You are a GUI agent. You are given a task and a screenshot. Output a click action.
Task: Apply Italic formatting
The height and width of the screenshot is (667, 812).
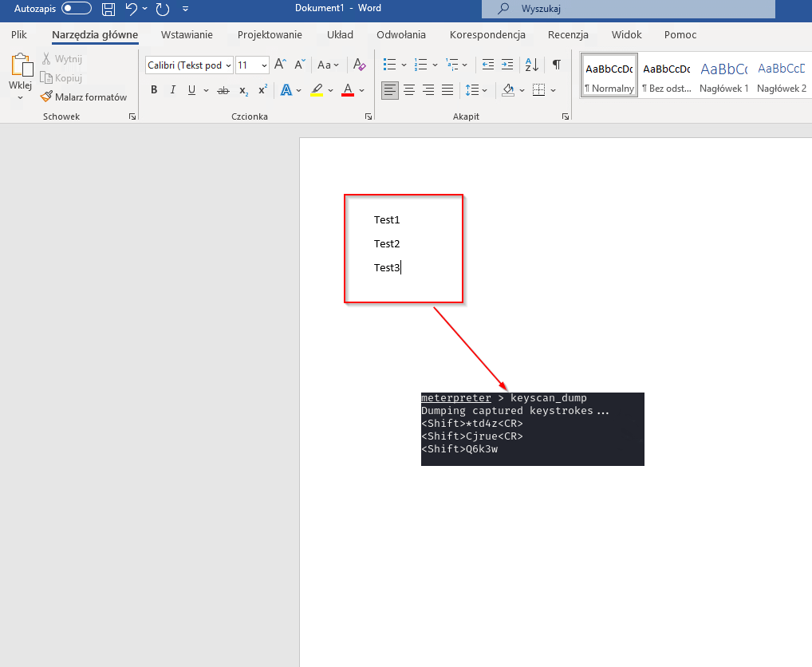pyautogui.click(x=173, y=90)
